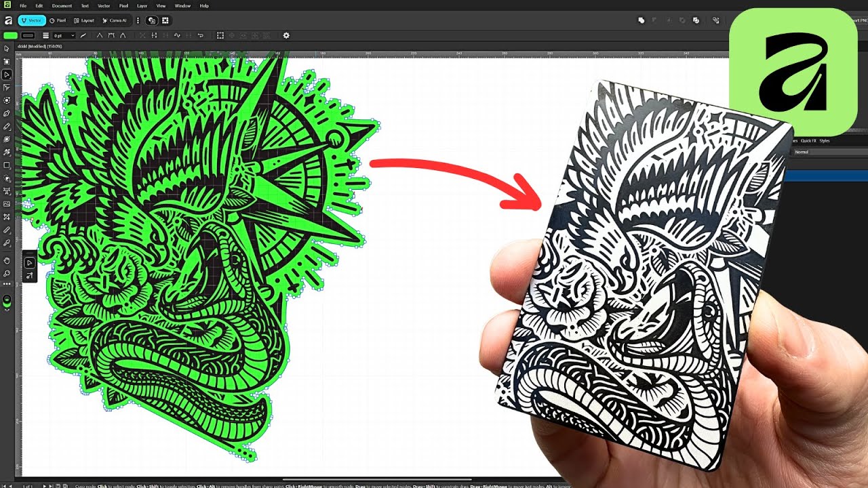This screenshot has width=868, height=488.
Task: Switch to the Styles panel tab
Action: (x=825, y=140)
